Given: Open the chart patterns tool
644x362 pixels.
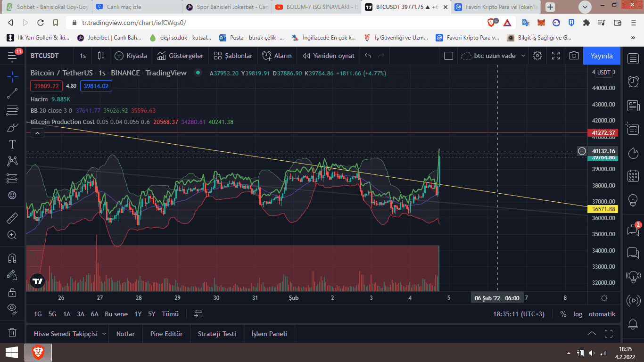Looking at the screenshot, I should click(12, 161).
